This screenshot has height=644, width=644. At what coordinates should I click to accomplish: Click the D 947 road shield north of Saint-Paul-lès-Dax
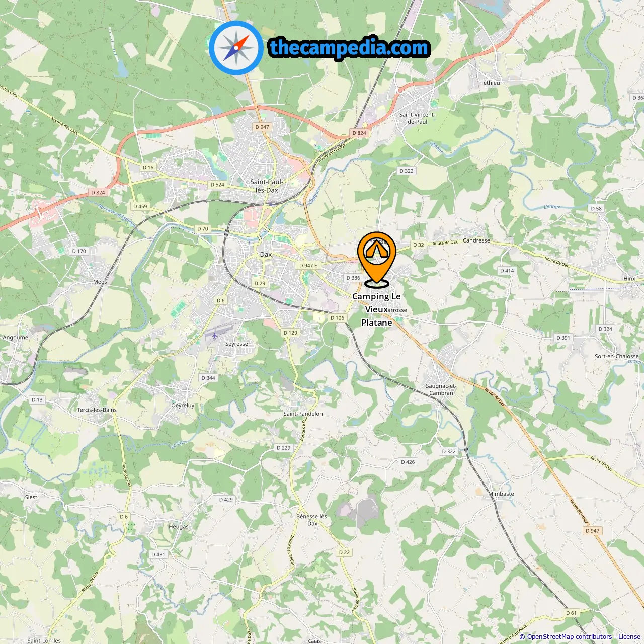point(262,127)
